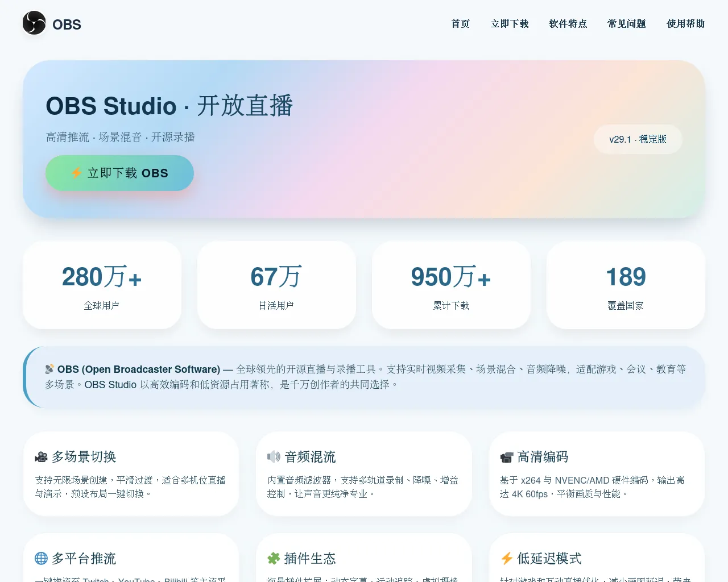Image resolution: width=728 pixels, height=582 pixels.
Task: Click the OBS logo icon in the header
Action: point(34,23)
